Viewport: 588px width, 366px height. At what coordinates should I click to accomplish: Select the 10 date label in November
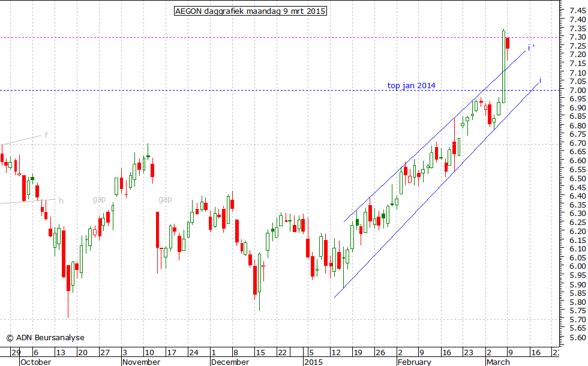click(x=149, y=353)
